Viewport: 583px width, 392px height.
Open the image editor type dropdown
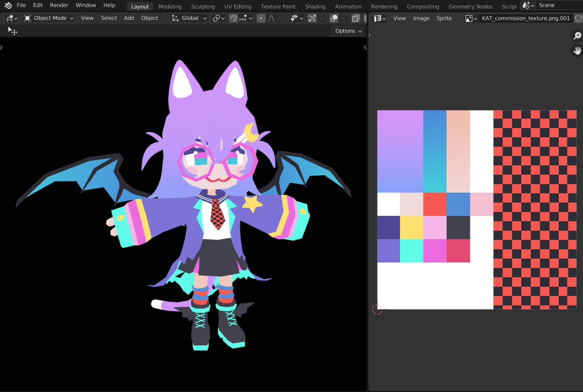point(380,18)
